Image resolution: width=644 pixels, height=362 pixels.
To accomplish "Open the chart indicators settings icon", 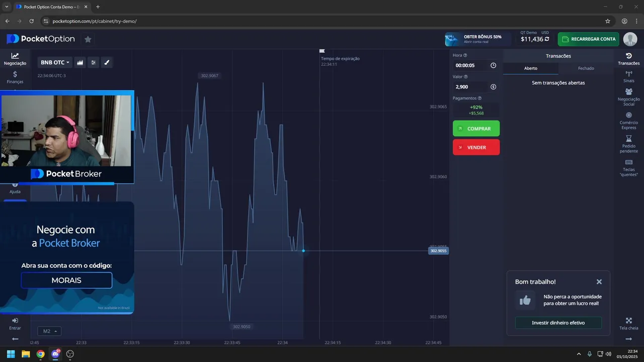I will pyautogui.click(x=93, y=62).
